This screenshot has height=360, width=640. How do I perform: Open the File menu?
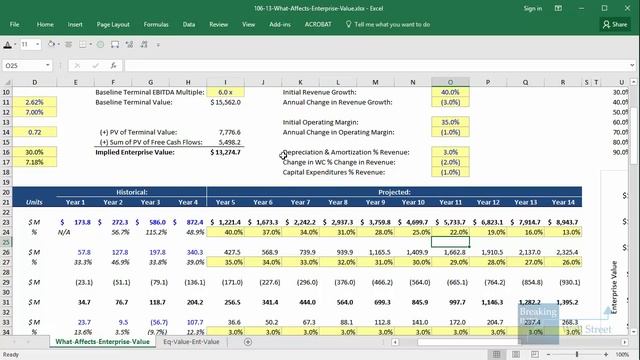click(14, 24)
